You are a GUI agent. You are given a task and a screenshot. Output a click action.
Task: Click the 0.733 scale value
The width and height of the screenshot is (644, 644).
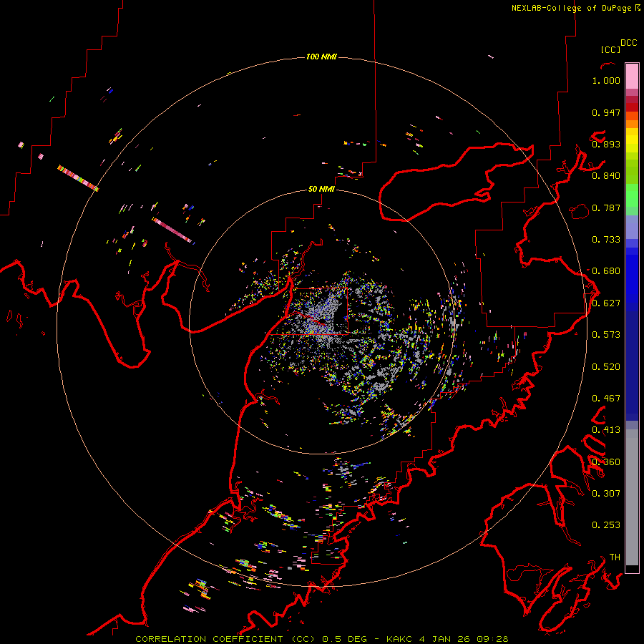pos(606,240)
